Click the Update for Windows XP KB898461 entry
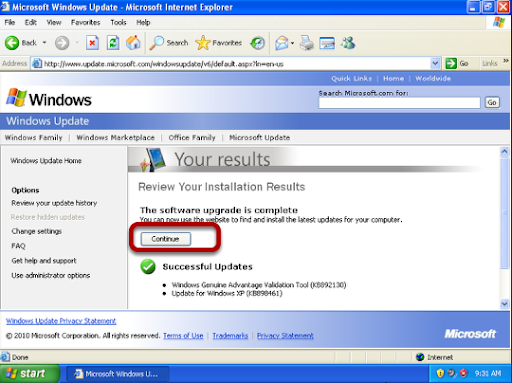This screenshot has width=512, height=383. point(227,293)
